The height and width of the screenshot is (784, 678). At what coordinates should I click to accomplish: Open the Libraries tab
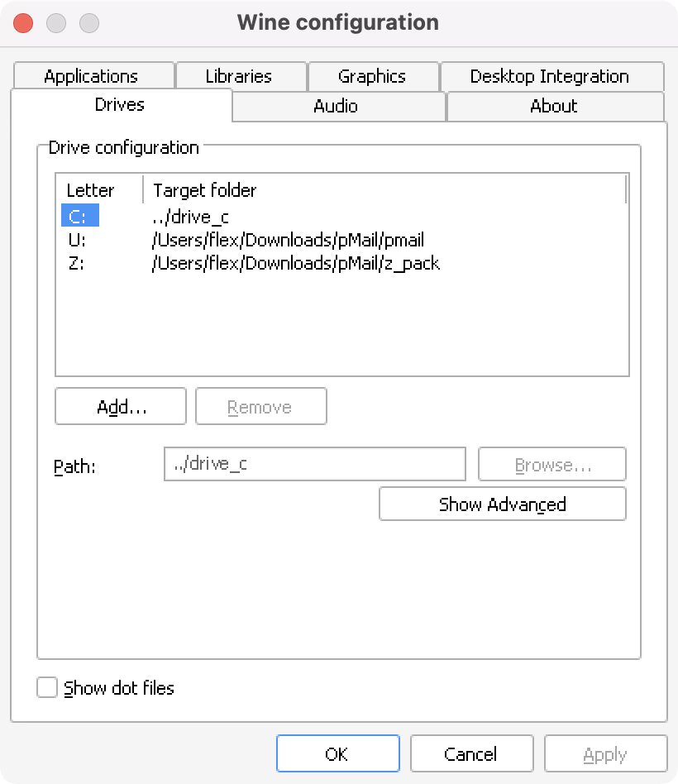click(x=241, y=76)
